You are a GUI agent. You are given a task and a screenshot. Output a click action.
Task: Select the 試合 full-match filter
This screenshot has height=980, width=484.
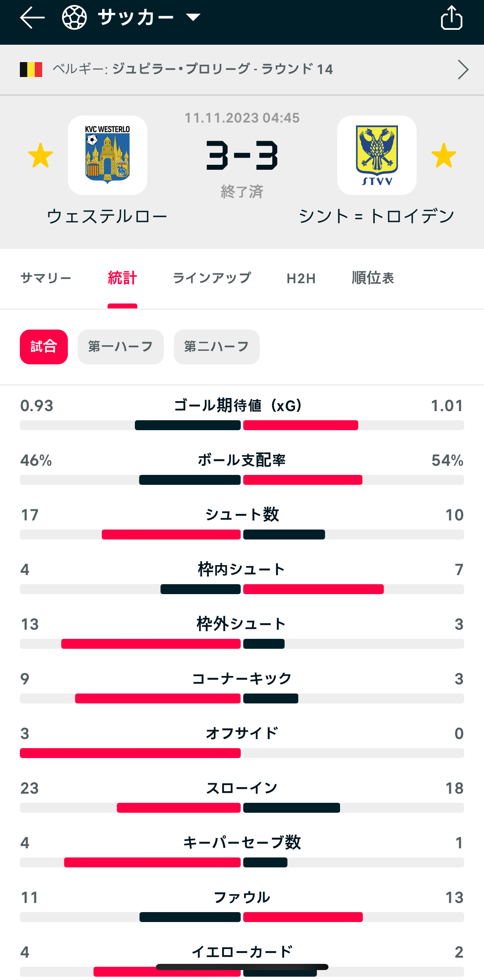44,347
